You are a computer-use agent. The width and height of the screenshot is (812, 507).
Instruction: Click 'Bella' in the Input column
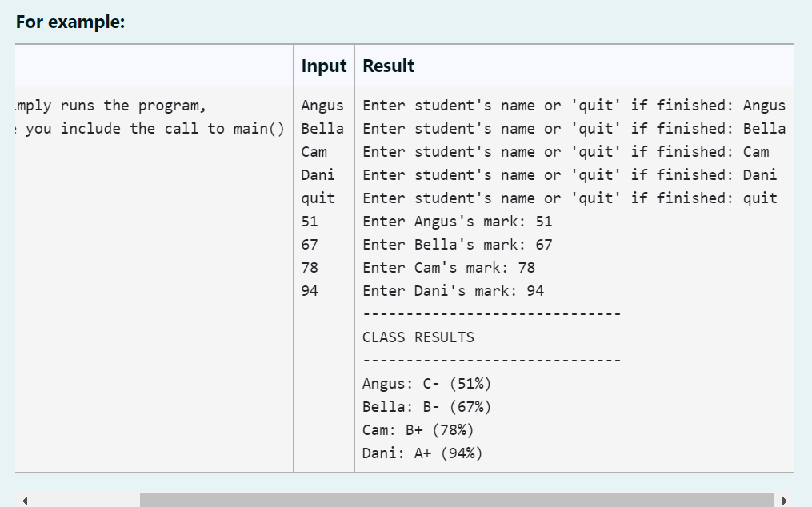(322, 129)
